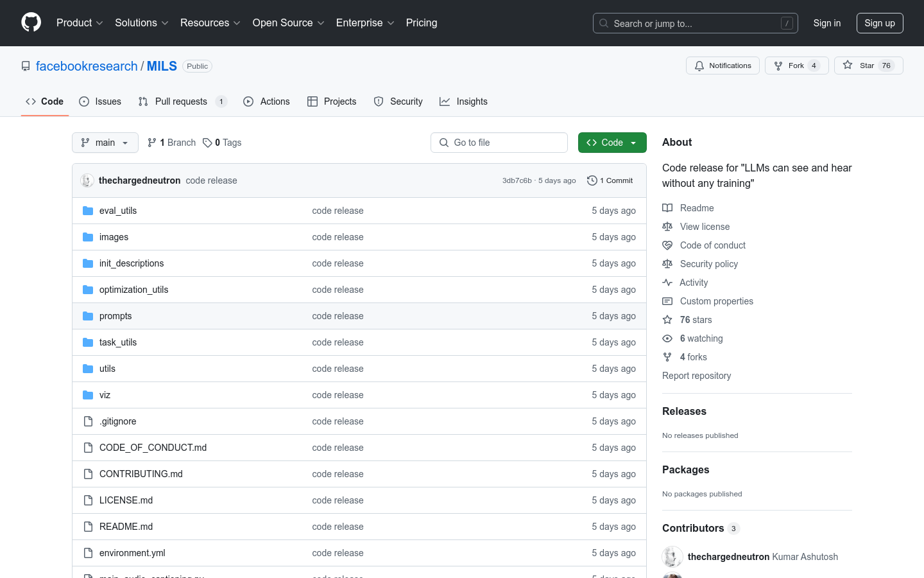Click the Activity pulse icon
The height and width of the screenshot is (578, 924).
click(667, 283)
